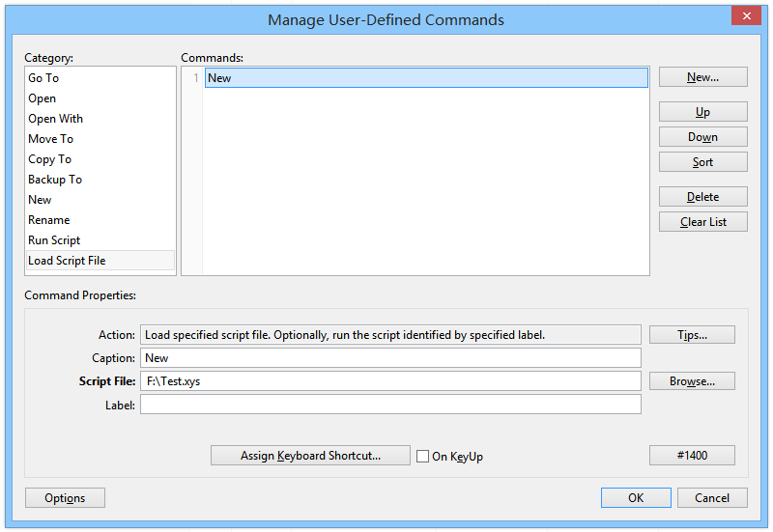Click Assign Keyboard Shortcut button

310,456
